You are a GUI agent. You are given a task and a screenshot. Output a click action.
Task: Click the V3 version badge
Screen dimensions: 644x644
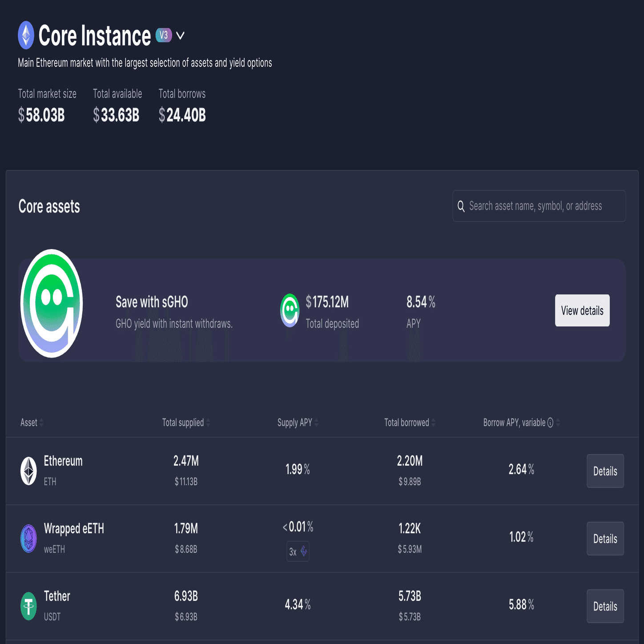164,35
